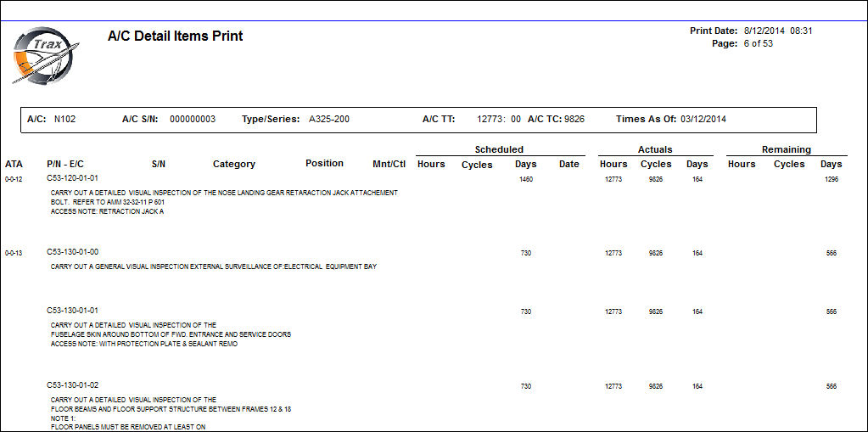Click ATA code 0-0-13
Screen dimensions: 868x432
click(x=14, y=254)
